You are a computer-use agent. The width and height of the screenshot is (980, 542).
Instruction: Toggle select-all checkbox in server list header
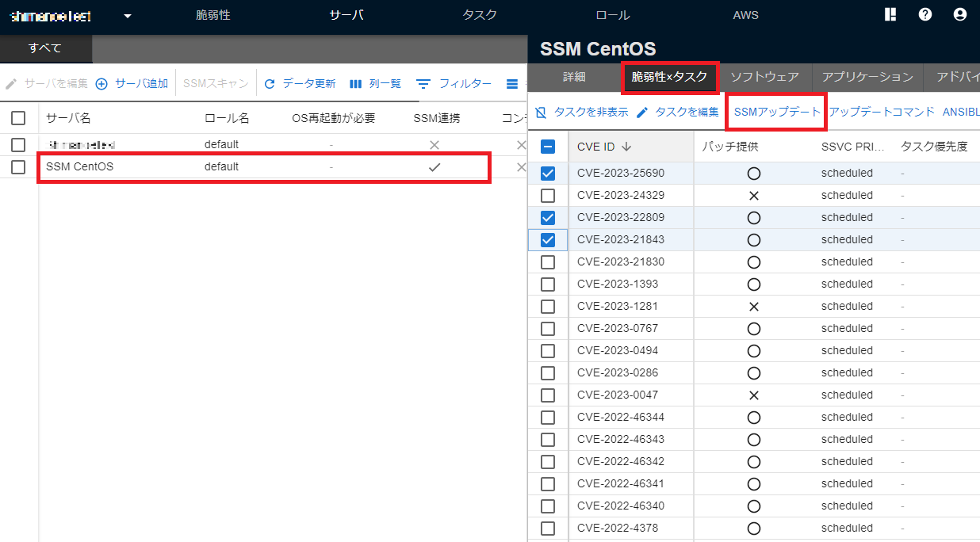[18, 118]
